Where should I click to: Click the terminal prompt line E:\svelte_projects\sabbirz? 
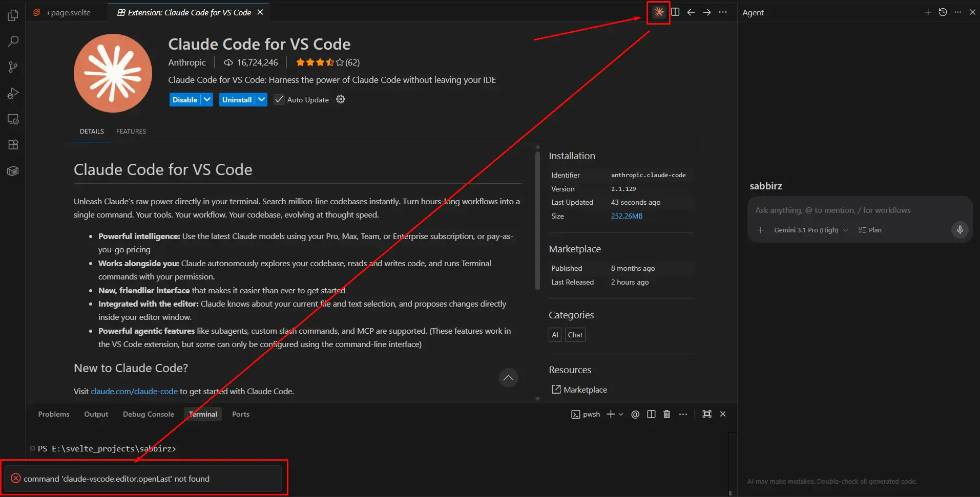(x=107, y=448)
